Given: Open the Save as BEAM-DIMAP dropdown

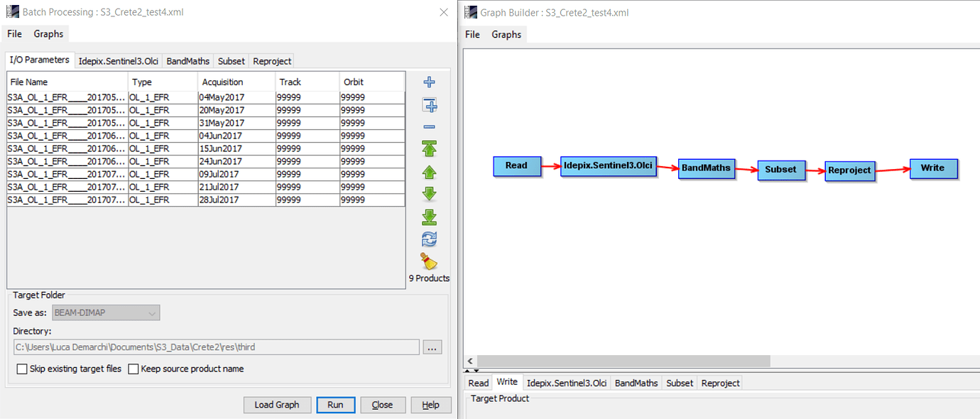Looking at the screenshot, I should (x=106, y=313).
